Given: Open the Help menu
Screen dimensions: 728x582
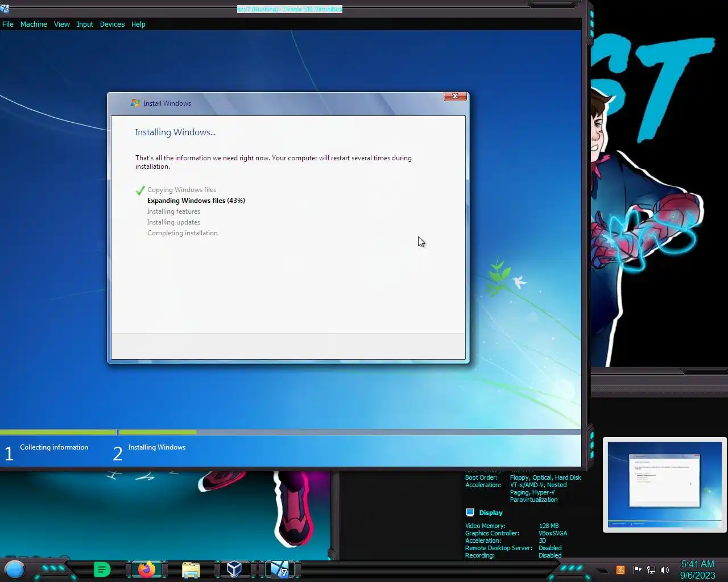Looking at the screenshot, I should click(x=138, y=24).
